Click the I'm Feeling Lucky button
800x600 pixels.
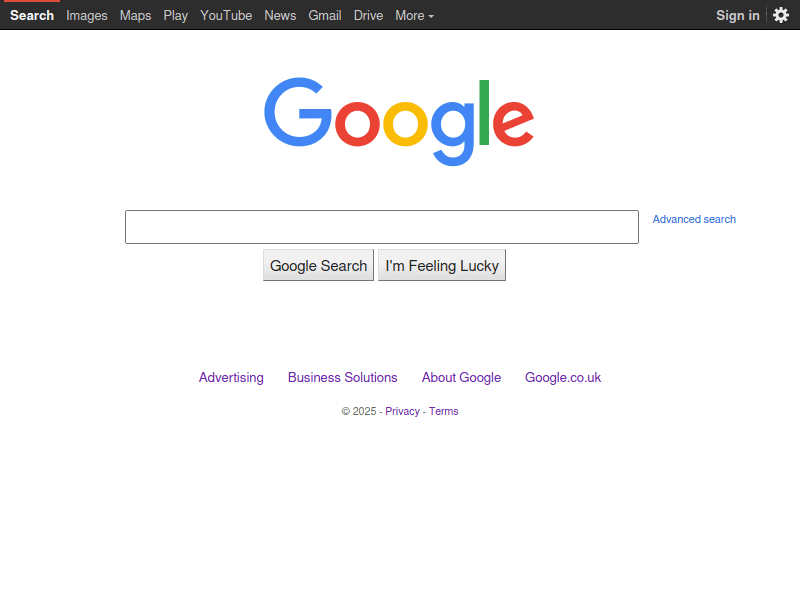click(442, 265)
